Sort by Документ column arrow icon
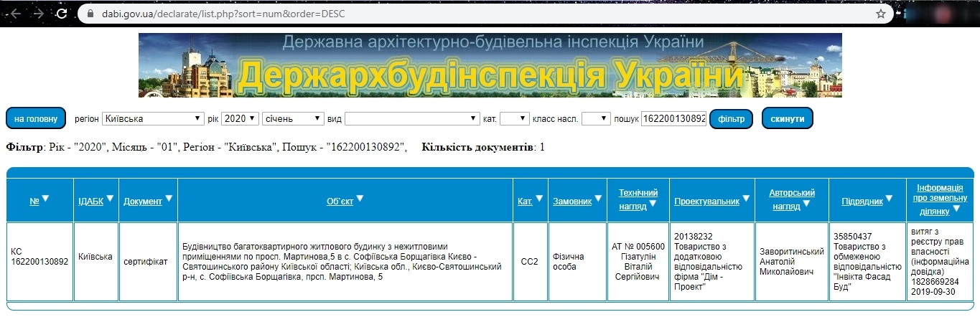The width and height of the screenshot is (980, 322). click(169, 199)
